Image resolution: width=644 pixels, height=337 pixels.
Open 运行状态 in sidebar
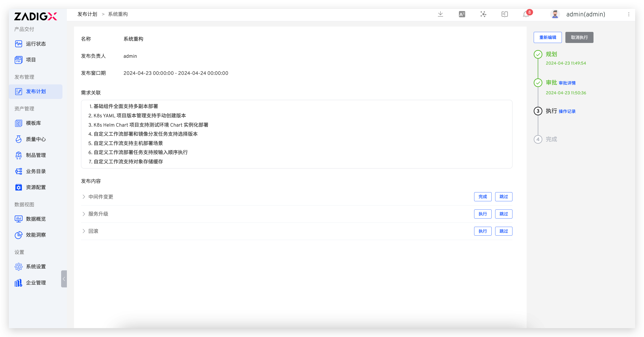point(36,44)
